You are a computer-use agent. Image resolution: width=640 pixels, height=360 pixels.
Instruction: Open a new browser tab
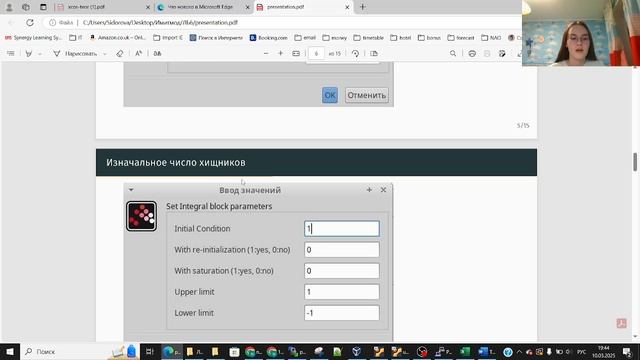click(x=362, y=7)
